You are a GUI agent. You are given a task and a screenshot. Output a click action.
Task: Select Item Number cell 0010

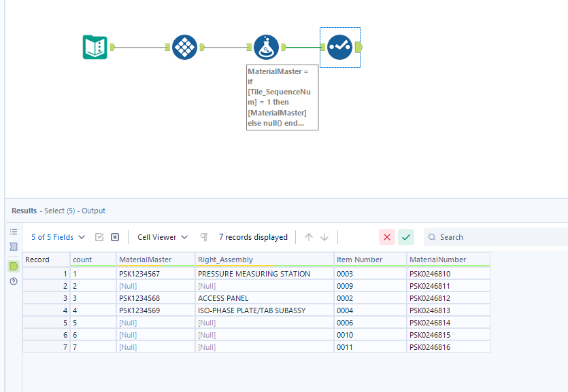370,335
